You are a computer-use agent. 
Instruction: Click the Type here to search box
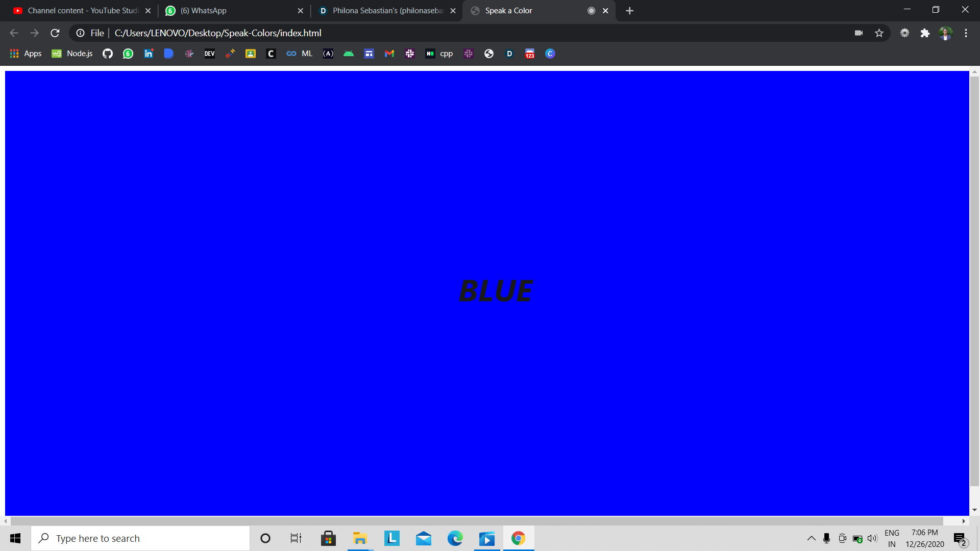[140, 538]
